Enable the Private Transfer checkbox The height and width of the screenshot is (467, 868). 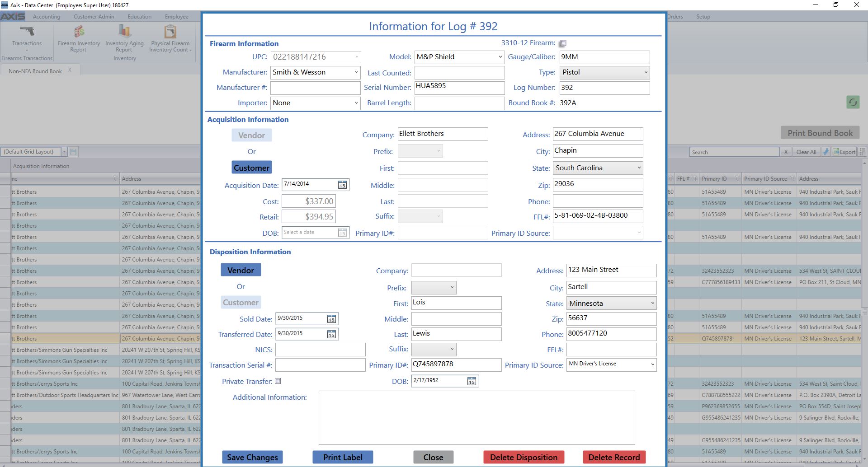pyautogui.click(x=278, y=381)
